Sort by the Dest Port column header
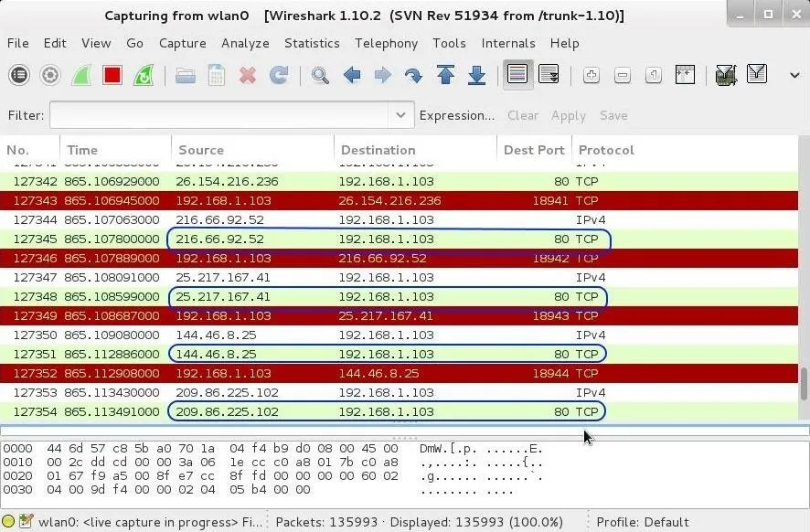 point(534,150)
